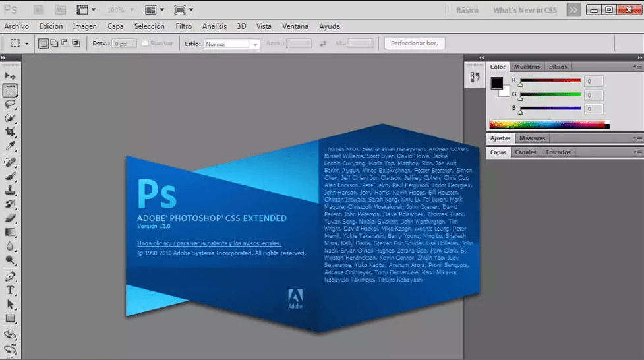This screenshot has width=644, height=360.
Task: Select the Básico workspace
Action: coord(467,10)
